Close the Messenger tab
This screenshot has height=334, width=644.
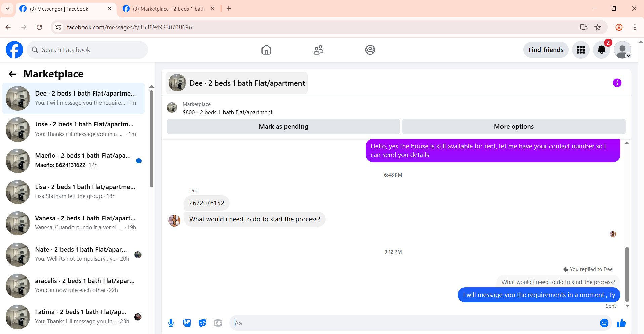click(x=110, y=9)
